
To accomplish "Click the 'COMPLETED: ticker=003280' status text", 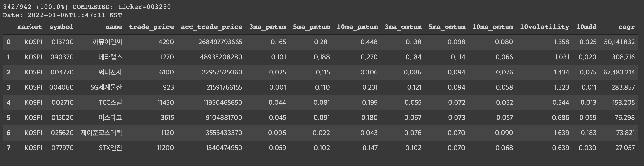I will [122, 7].
